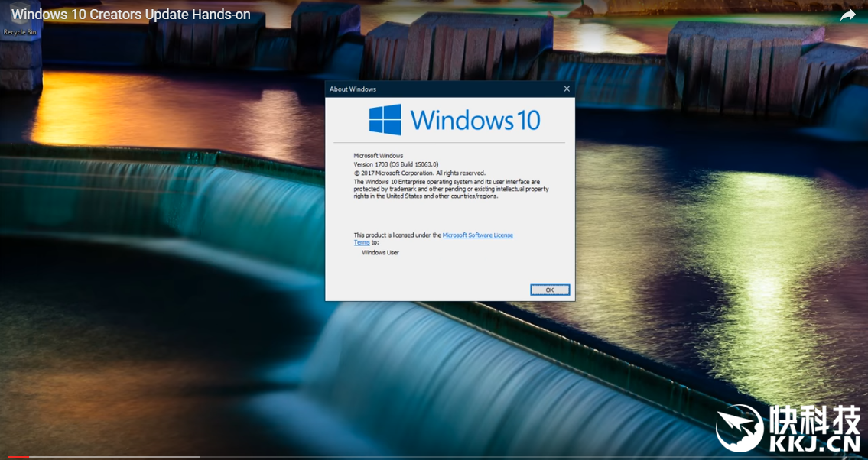This screenshot has width=868, height=460.
Task: Click the 'This product is licensed under' text
Action: point(397,235)
